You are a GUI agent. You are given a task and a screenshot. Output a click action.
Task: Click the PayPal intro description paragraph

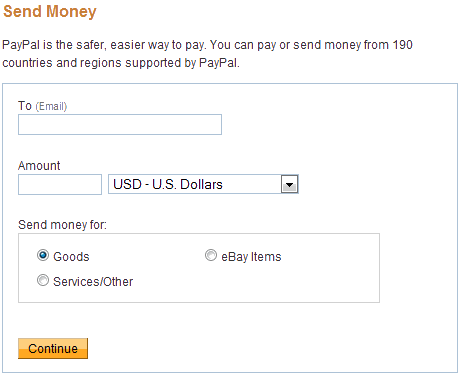[207, 54]
